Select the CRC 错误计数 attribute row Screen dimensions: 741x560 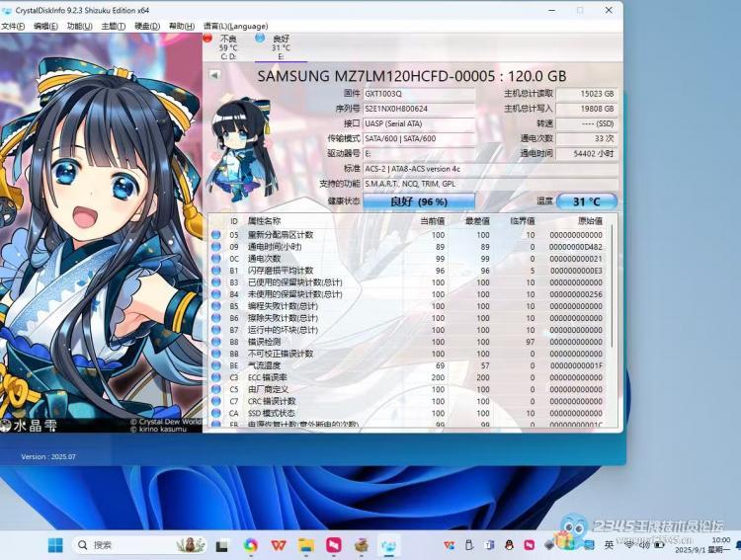(x=409, y=401)
